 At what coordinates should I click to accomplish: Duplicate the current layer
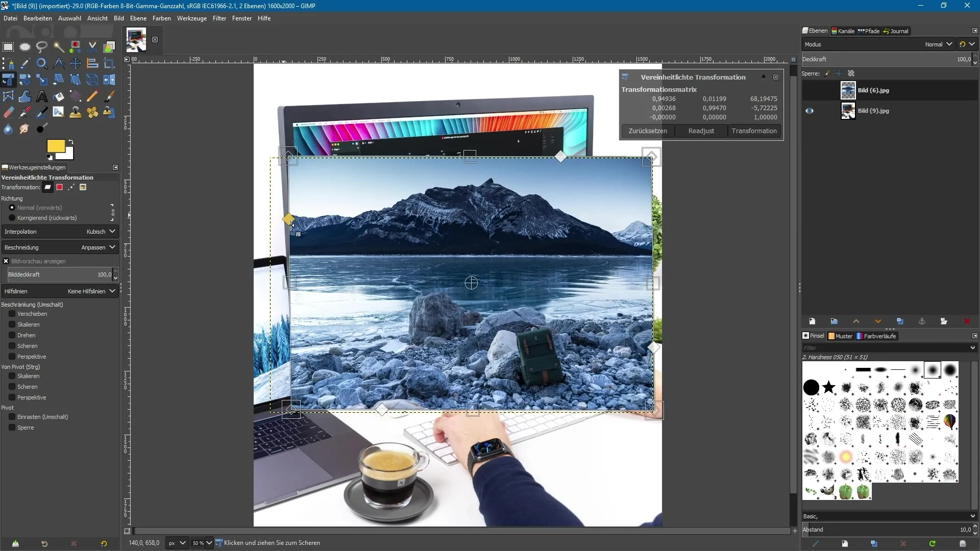[x=900, y=321]
